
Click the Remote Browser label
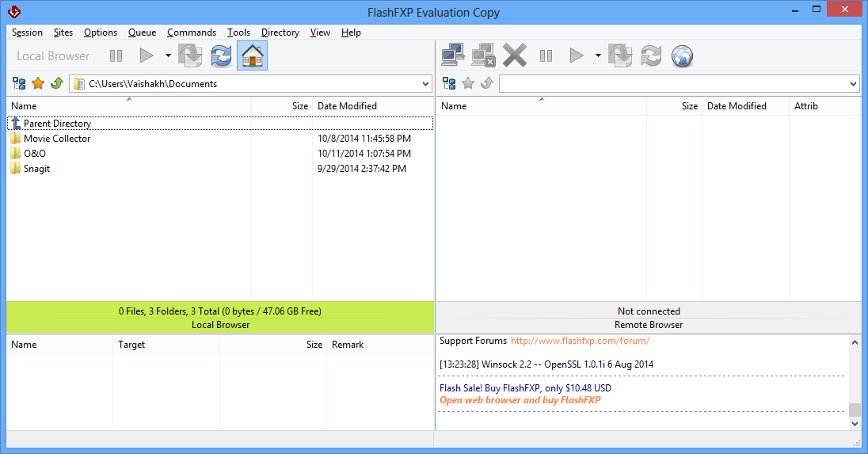point(649,325)
